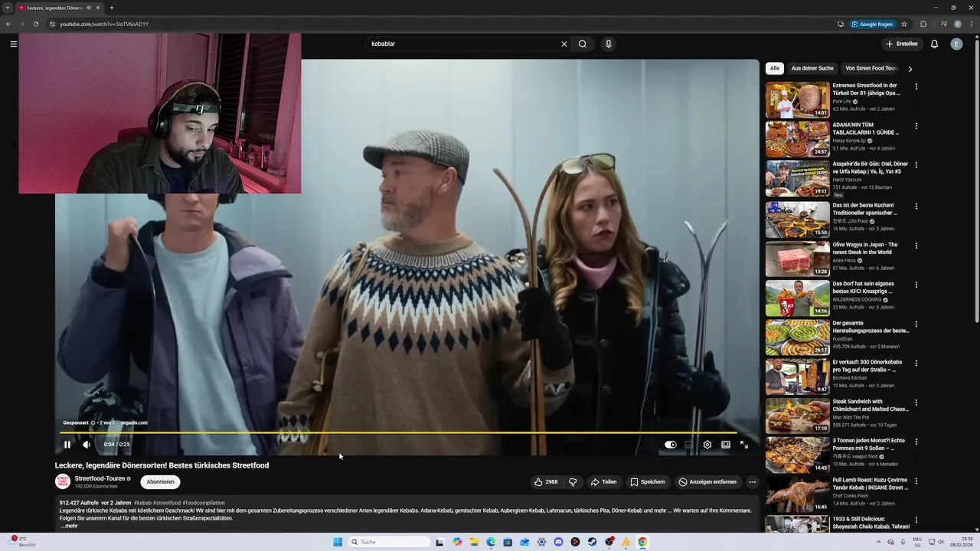Screen dimensions: 980x551
Task: Select the Aus deiner Suche chip
Action: coord(812,68)
